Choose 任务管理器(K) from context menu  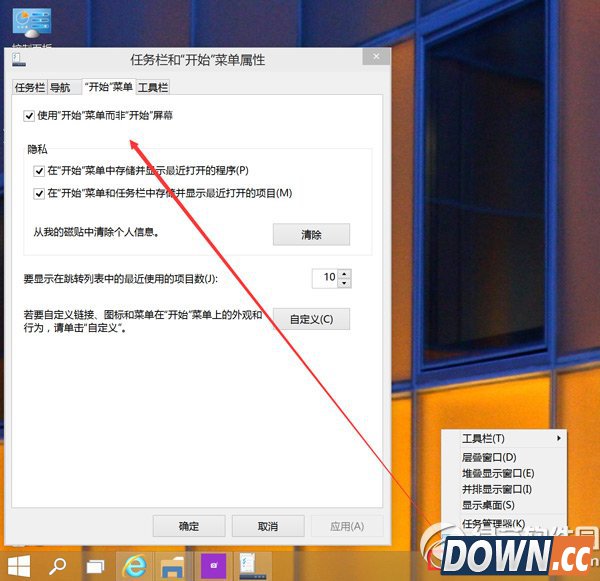pyautogui.click(x=504, y=524)
